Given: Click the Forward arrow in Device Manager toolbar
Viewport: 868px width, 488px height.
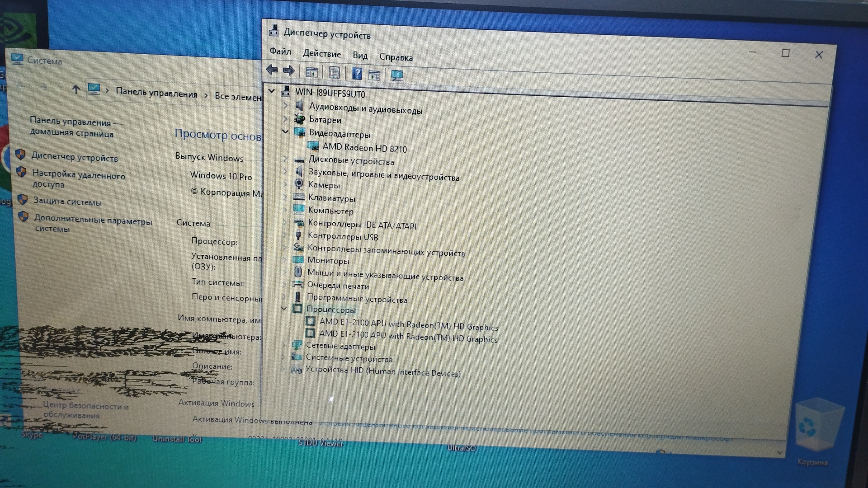Looking at the screenshot, I should (289, 70).
